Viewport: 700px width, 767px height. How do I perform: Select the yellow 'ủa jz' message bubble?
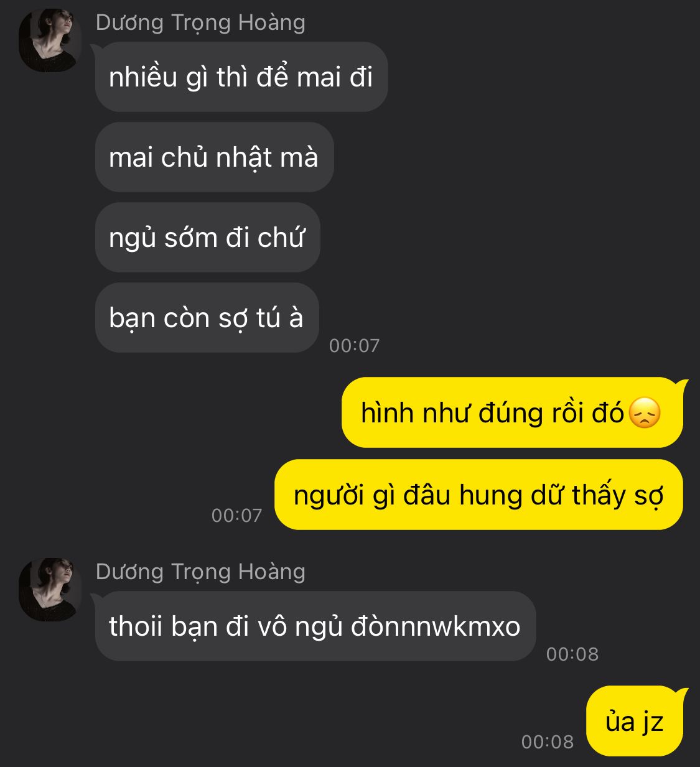(635, 722)
